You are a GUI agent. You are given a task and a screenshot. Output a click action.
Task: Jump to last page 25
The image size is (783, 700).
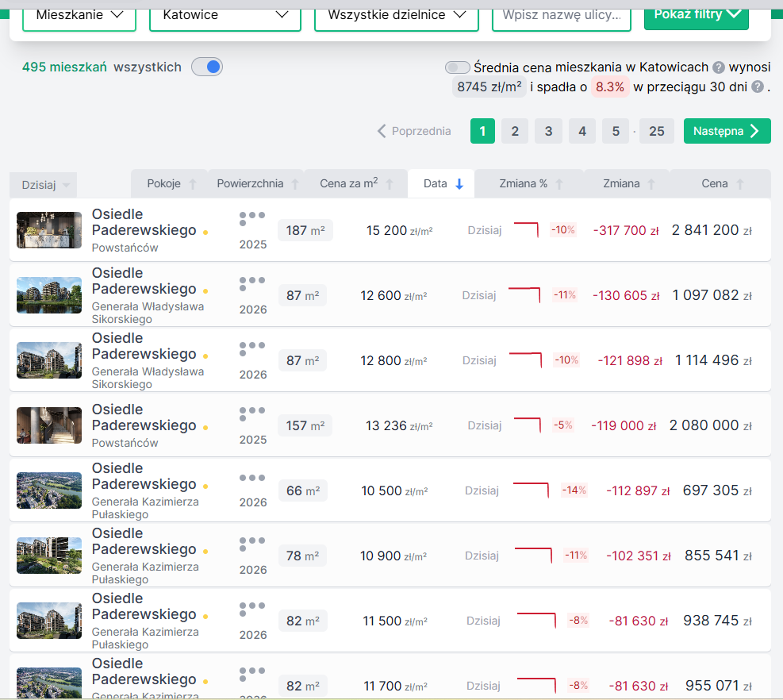[x=656, y=131]
